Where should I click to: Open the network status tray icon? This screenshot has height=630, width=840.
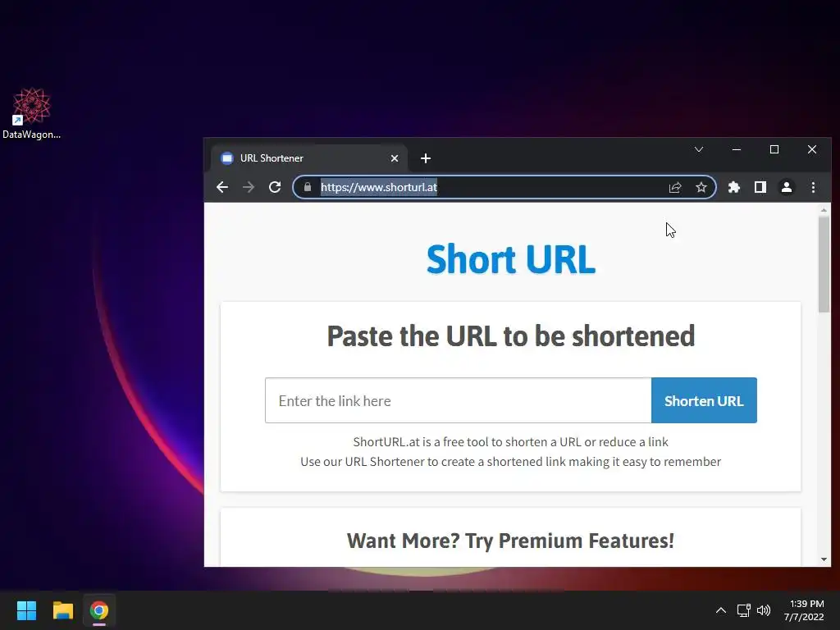[743, 610]
